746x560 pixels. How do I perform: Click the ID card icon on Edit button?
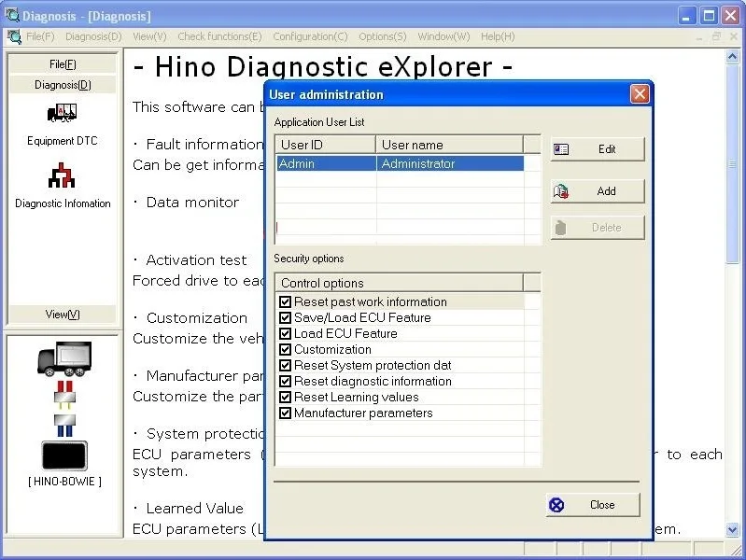pyautogui.click(x=561, y=149)
